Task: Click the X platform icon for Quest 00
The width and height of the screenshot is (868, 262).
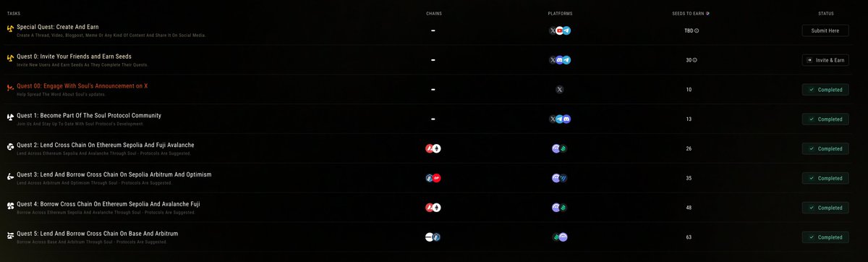Action: click(x=559, y=90)
